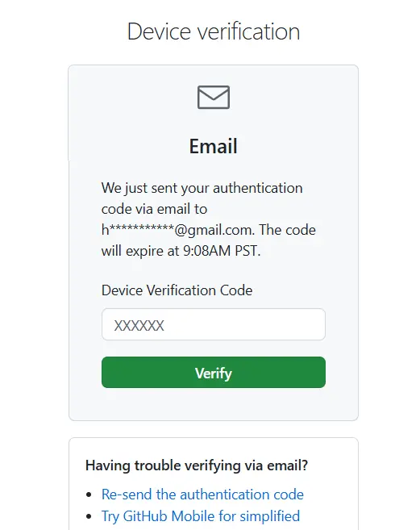The width and height of the screenshot is (420, 530).
Task: Click the 9:08AM PST expiry time
Action: click(221, 251)
